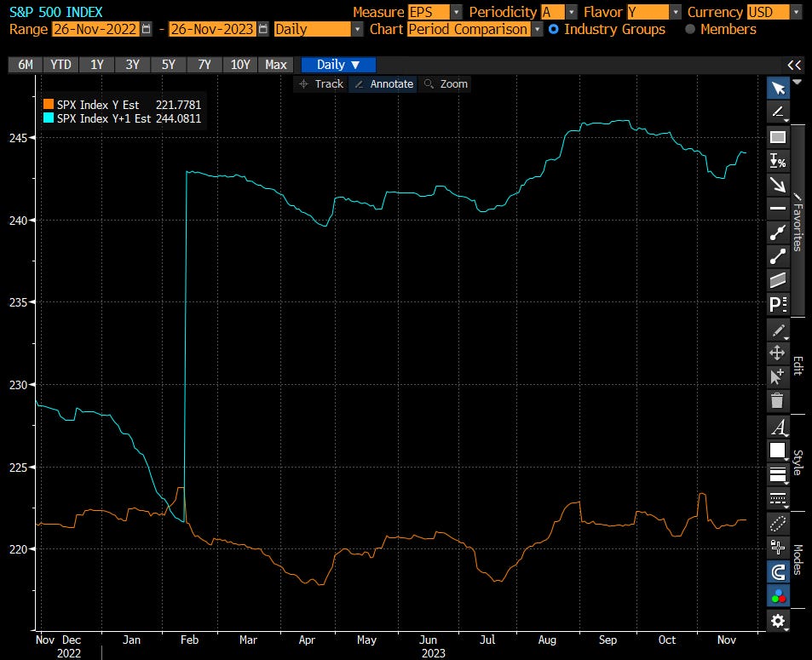This screenshot has width=812, height=660.
Task: Select the 7Y range tab
Action: (x=204, y=65)
